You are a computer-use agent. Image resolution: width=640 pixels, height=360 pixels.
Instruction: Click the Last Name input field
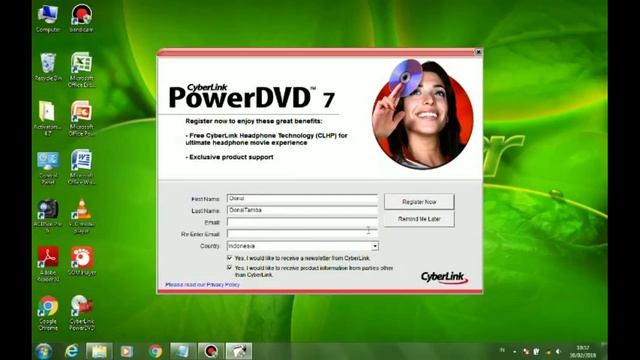coord(302,210)
